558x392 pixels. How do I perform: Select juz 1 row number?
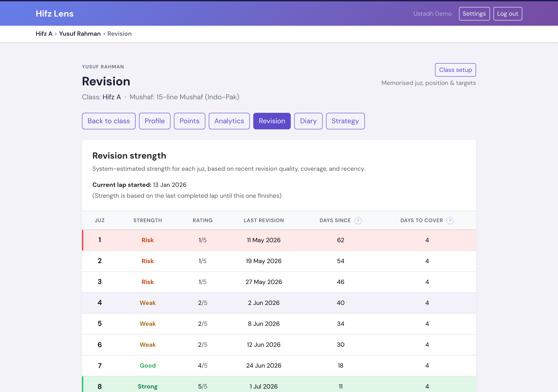[100, 240]
